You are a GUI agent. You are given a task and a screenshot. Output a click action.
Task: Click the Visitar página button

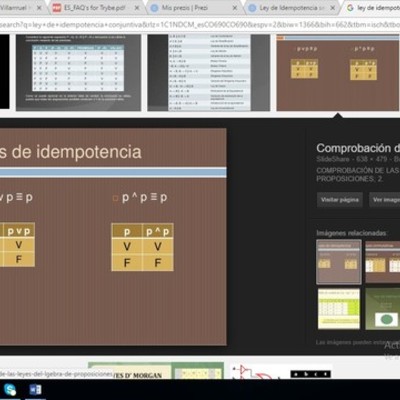(340, 200)
